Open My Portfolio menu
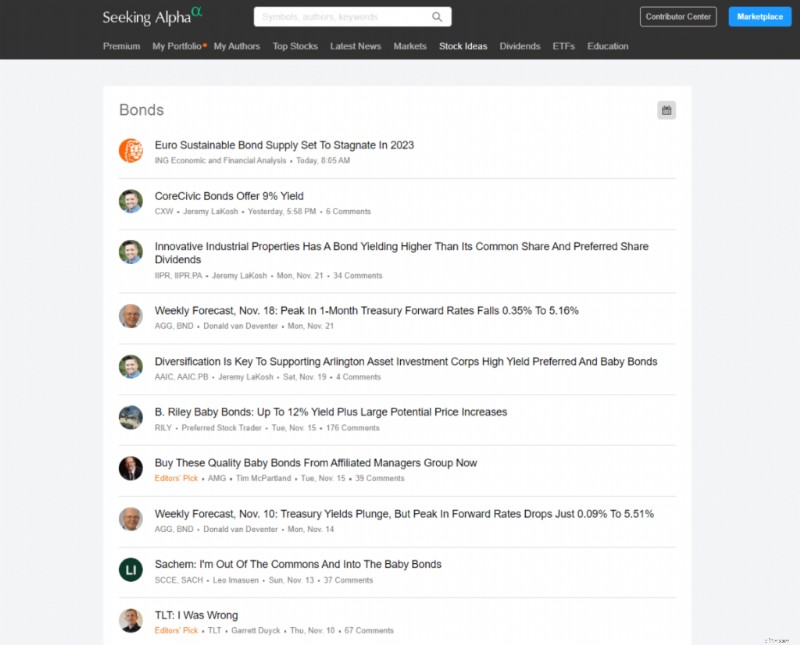The image size is (800, 645). pos(177,46)
